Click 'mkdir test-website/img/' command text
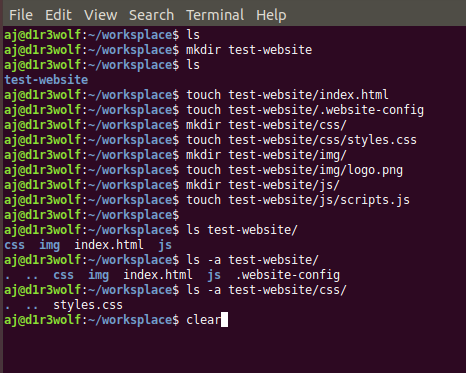The width and height of the screenshot is (466, 373). click(266, 155)
